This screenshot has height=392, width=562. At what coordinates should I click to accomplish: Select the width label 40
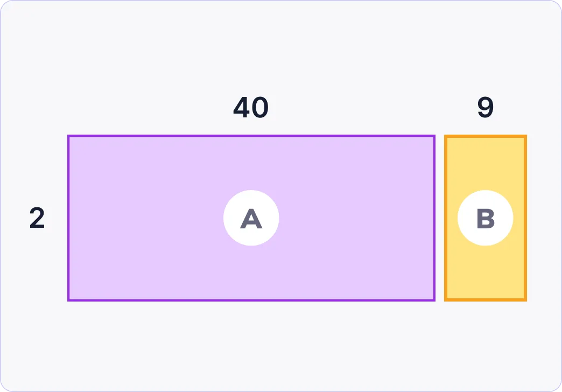251,108
